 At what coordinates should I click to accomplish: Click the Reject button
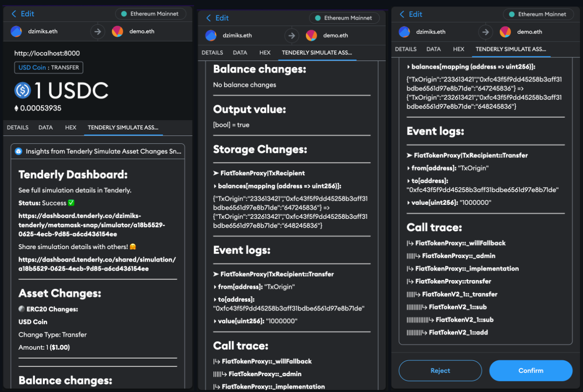pos(440,371)
